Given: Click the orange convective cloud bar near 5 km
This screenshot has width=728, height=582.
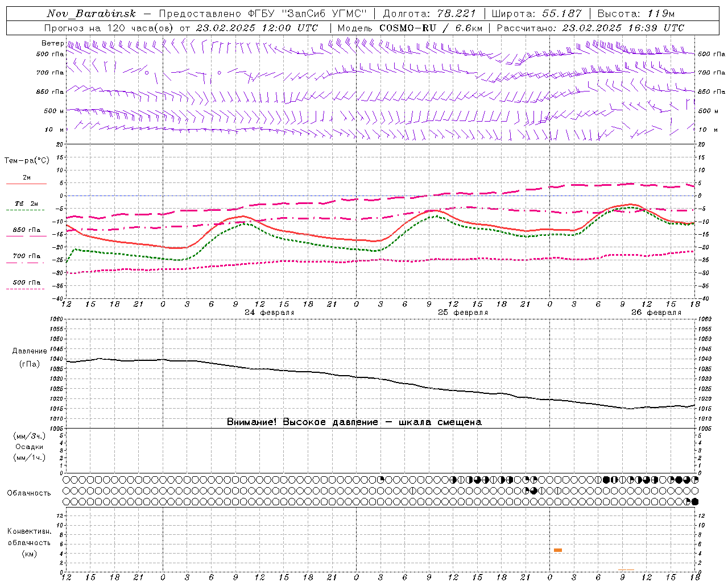Looking at the screenshot, I should click(x=558, y=550).
